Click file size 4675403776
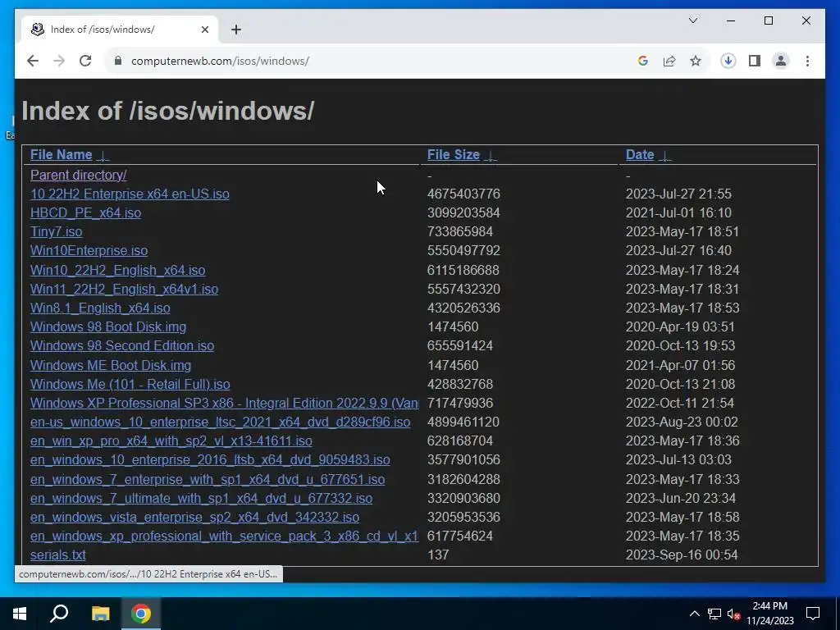This screenshot has width=840, height=630. click(x=463, y=194)
